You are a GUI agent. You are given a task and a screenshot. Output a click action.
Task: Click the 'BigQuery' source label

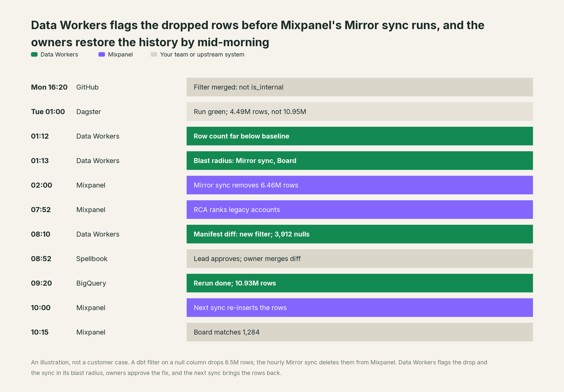91,283
